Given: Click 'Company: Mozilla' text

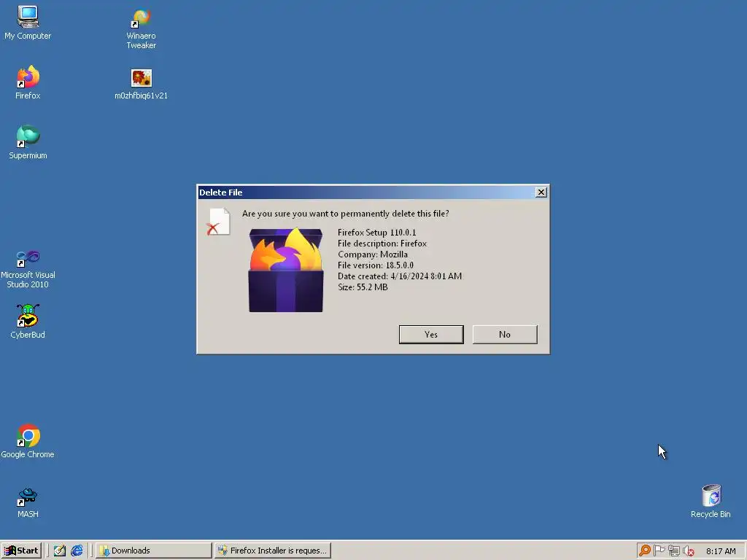Looking at the screenshot, I should pos(373,254).
